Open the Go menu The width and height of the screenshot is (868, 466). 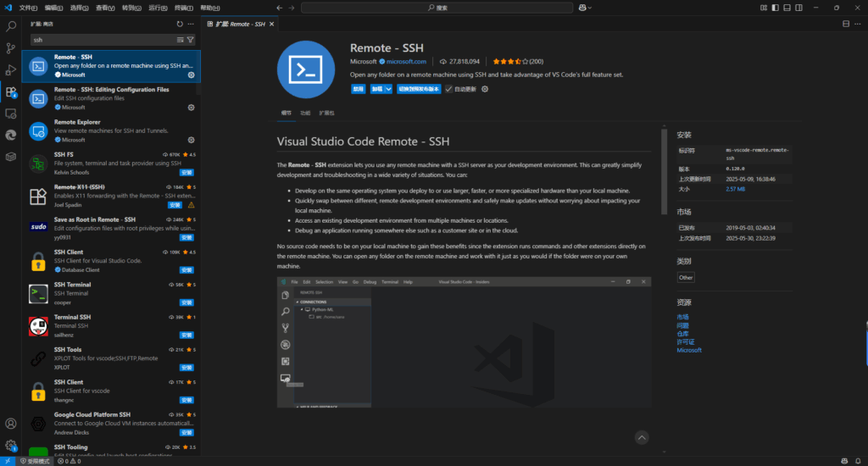(x=131, y=8)
